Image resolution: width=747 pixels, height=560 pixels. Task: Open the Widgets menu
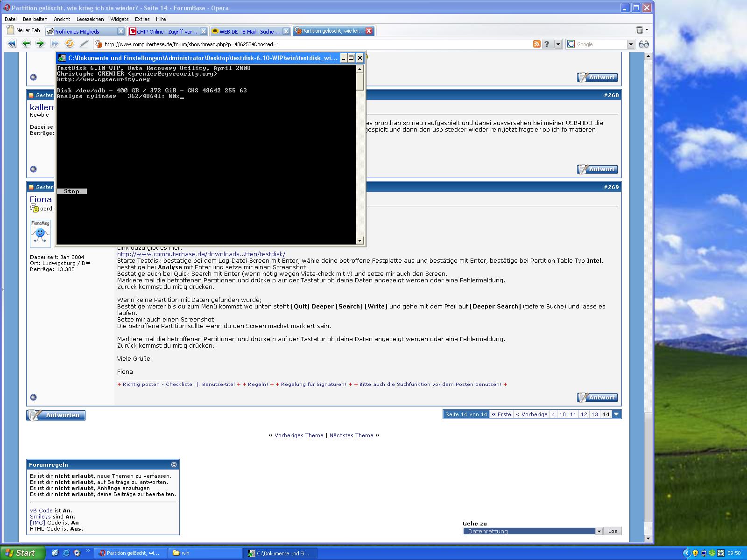click(120, 19)
